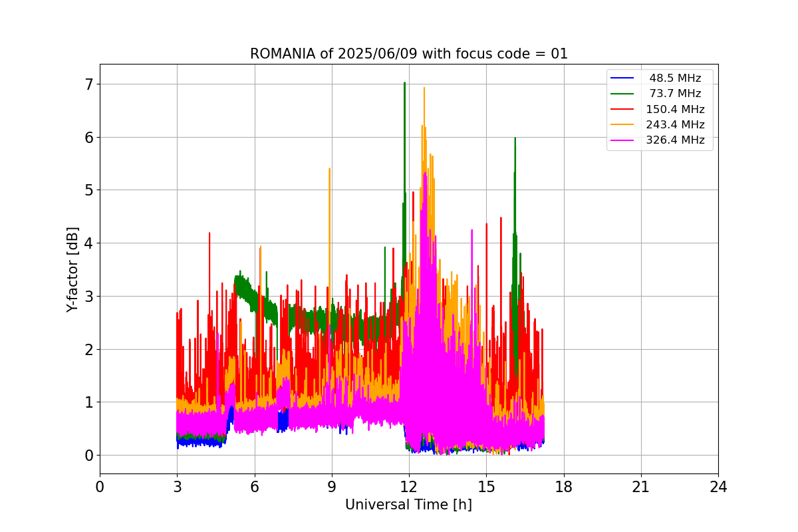
Task: Click x-axis tick label 9
Action: click(x=332, y=487)
